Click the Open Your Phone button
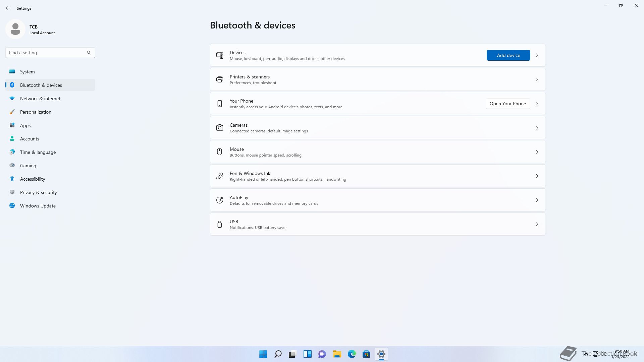 (x=508, y=104)
